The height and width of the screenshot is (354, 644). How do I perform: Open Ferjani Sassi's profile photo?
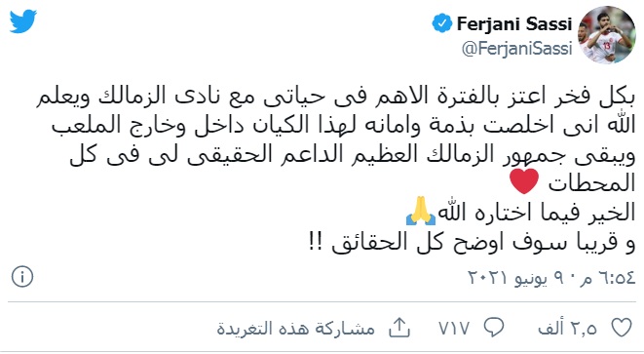[x=607, y=35]
